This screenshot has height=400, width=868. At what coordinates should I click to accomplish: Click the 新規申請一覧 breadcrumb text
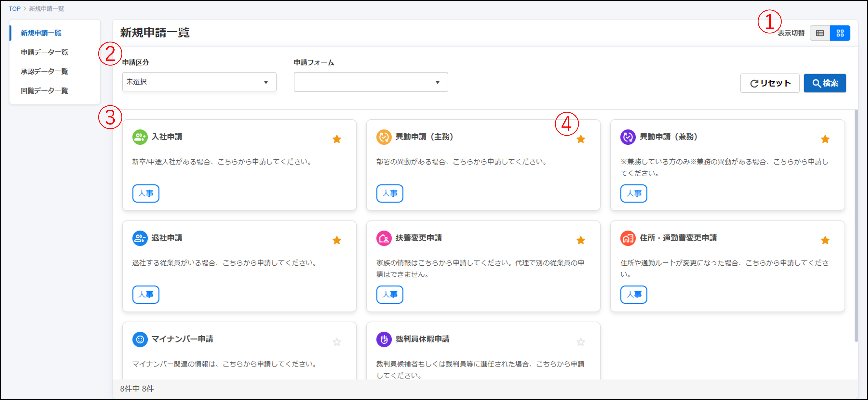pyautogui.click(x=46, y=9)
